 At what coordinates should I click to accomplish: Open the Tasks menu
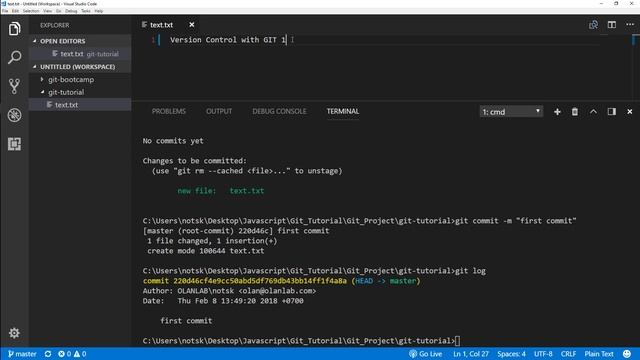86,11
